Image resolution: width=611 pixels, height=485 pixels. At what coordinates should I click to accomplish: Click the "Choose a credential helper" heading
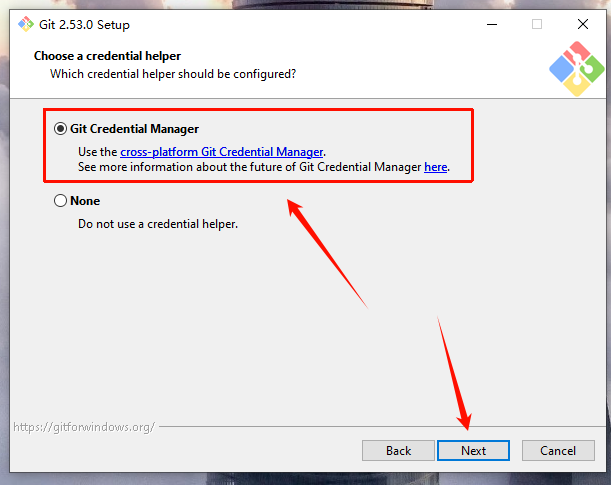point(107,56)
